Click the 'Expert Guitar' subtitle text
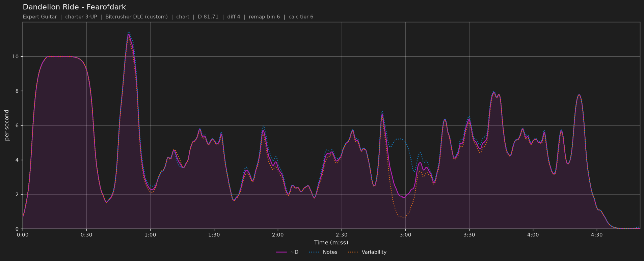The image size is (644, 261). [40, 17]
